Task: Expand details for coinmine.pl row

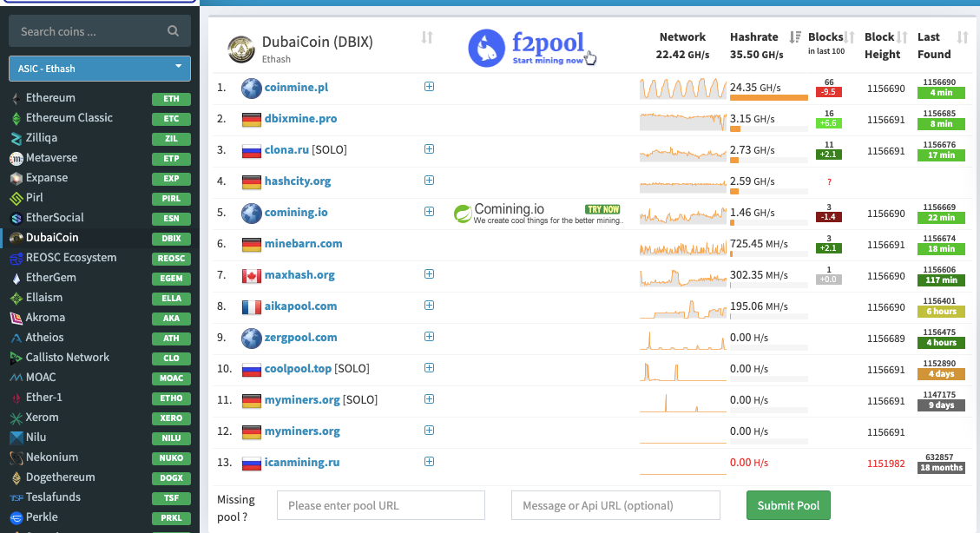Action: [429, 86]
